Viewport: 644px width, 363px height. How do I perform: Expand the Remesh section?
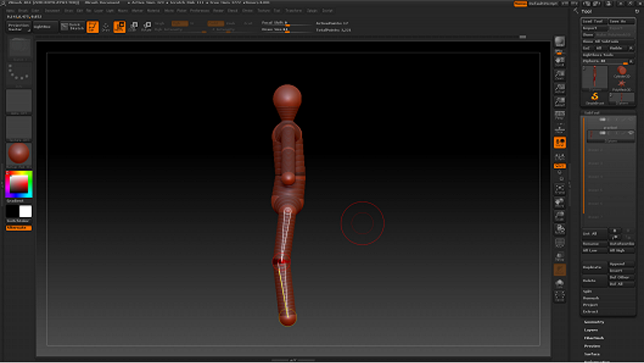(591, 298)
